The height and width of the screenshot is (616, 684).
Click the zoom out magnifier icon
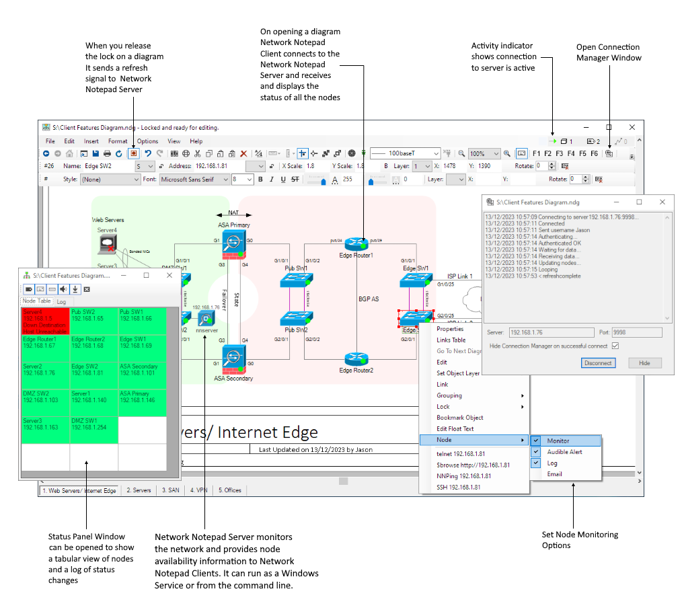(x=461, y=153)
